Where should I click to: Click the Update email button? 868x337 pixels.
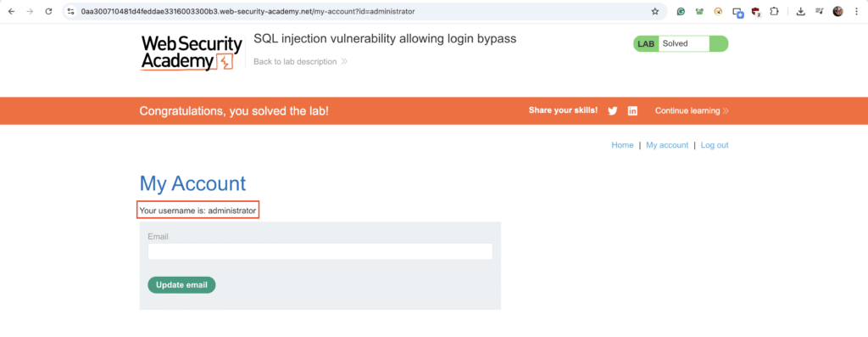(181, 285)
